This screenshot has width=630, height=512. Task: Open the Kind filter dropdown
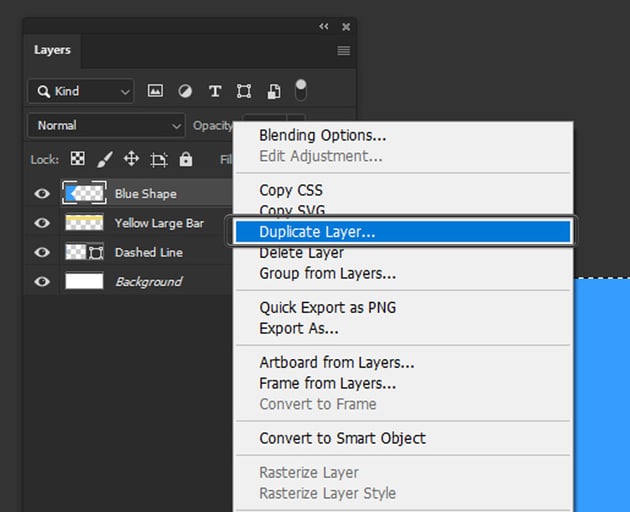point(81,91)
